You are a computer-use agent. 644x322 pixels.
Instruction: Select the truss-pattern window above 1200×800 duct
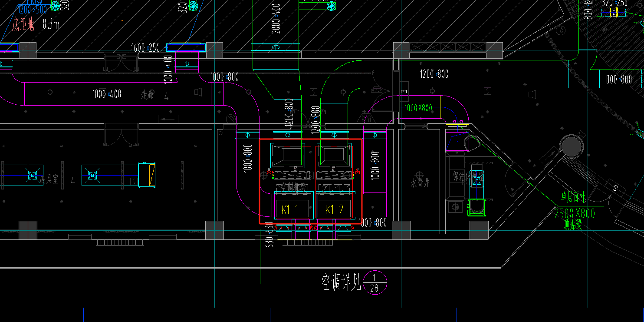(x=448, y=48)
